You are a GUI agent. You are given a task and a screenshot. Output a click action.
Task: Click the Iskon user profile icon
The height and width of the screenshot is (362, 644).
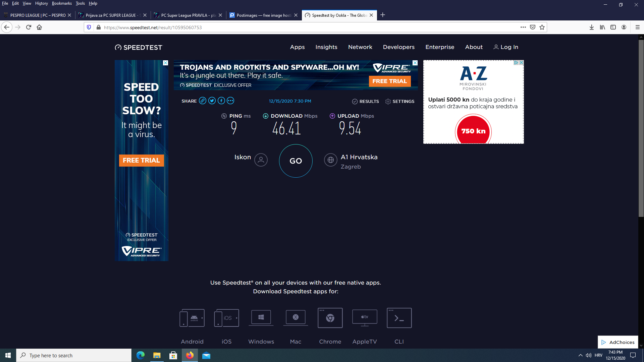(261, 160)
